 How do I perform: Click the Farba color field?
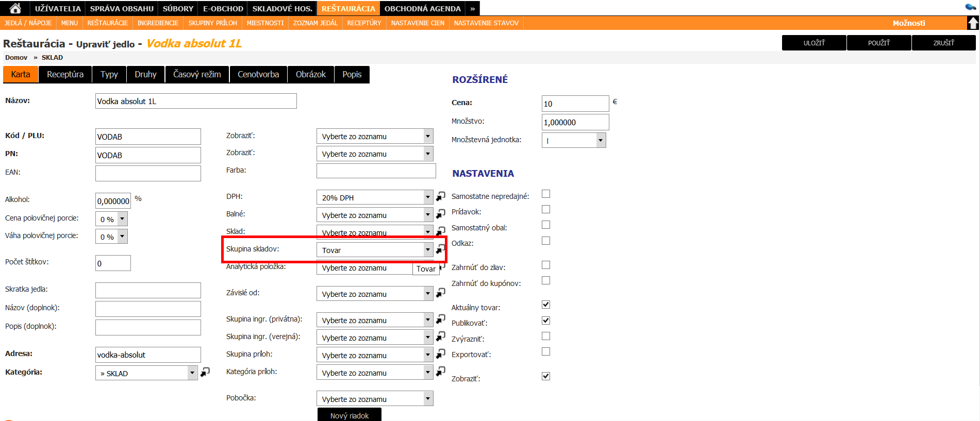pyautogui.click(x=376, y=171)
